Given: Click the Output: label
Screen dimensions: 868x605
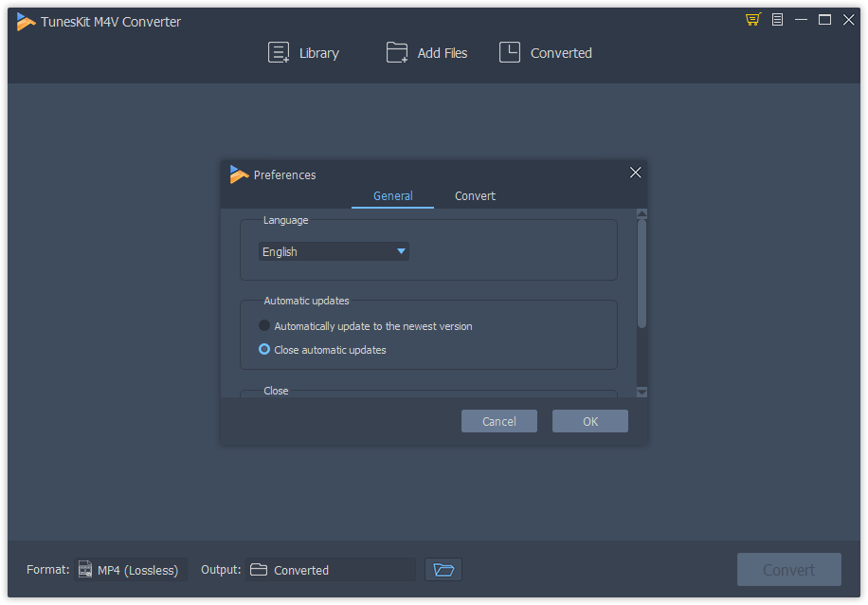Looking at the screenshot, I should [221, 570].
